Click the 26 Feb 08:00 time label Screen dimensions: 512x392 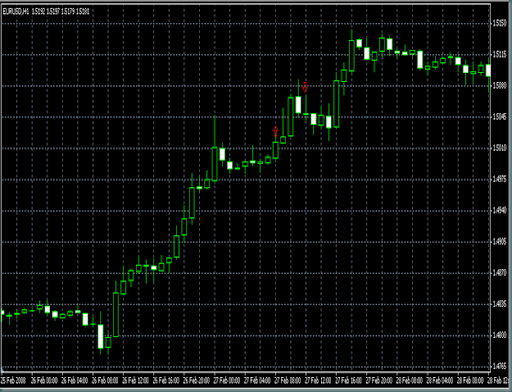(105, 380)
